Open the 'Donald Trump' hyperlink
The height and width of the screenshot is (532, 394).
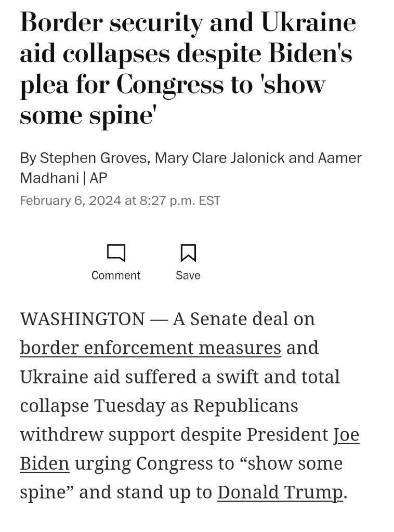(x=280, y=493)
